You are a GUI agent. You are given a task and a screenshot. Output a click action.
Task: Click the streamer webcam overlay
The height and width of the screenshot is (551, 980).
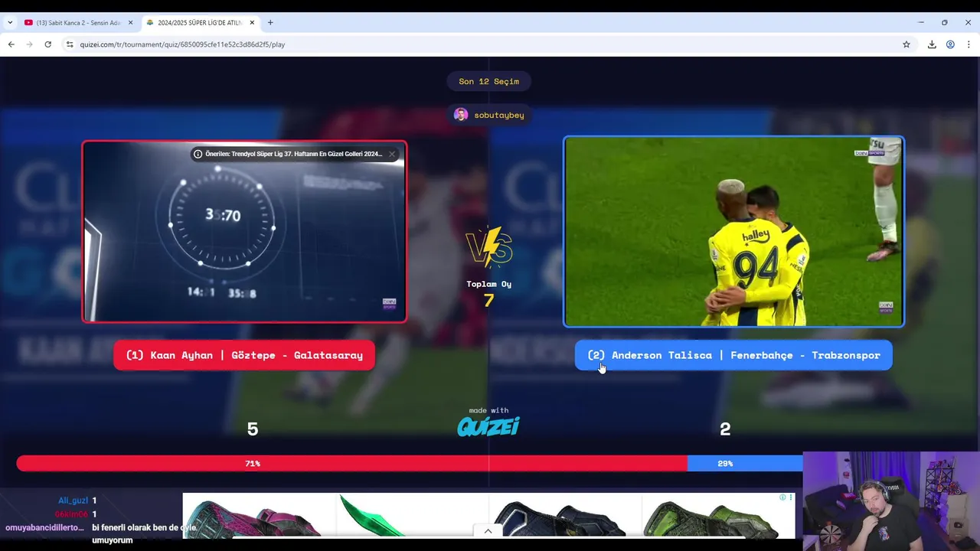tap(891, 501)
